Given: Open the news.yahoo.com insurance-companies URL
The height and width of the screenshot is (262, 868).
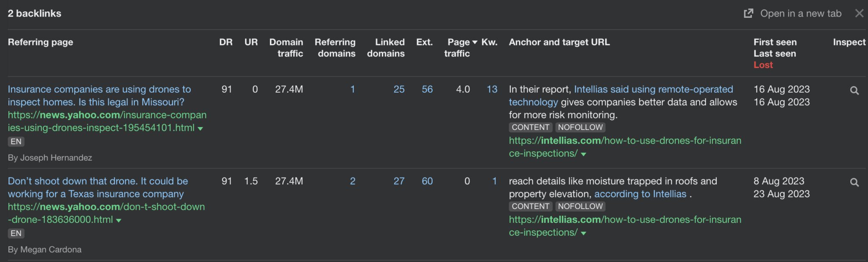Looking at the screenshot, I should [x=107, y=121].
